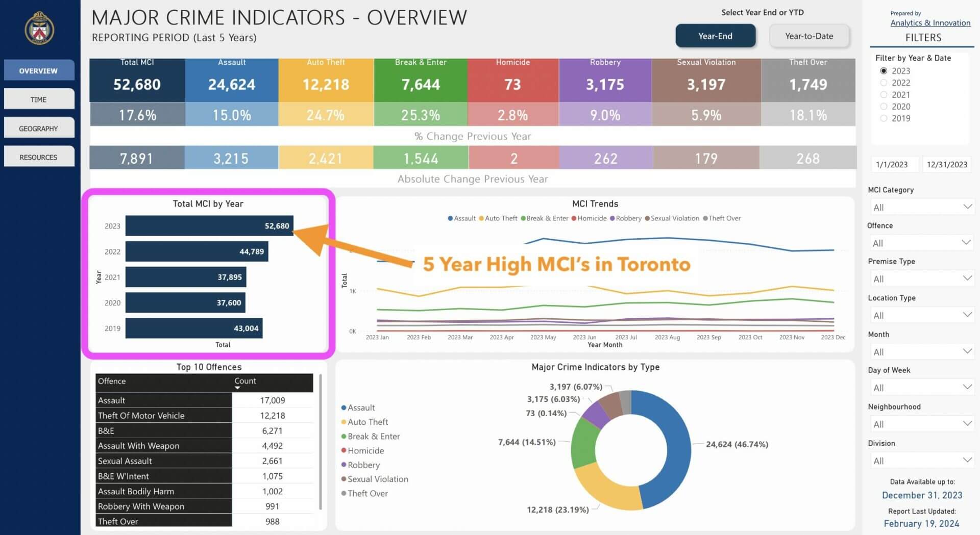Screen dimensions: 980x535
Task: Click the Auto Theft legend dot in MCI Trends
Action: click(x=481, y=218)
